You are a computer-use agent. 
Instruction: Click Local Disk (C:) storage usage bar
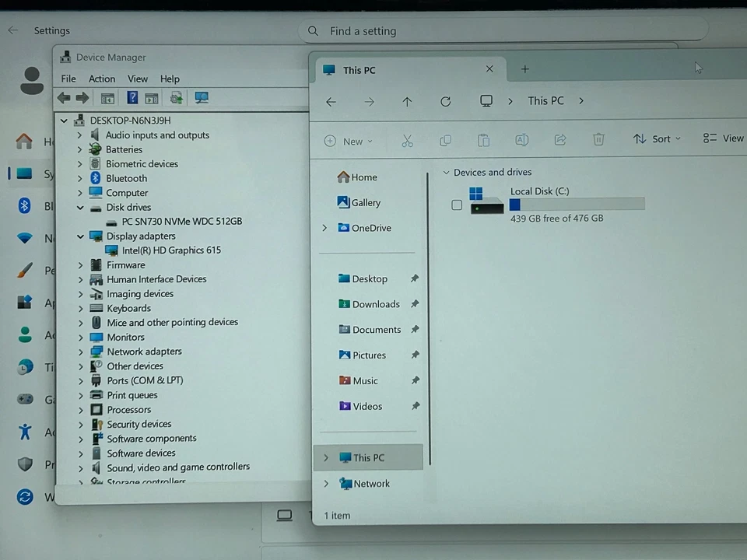click(577, 205)
